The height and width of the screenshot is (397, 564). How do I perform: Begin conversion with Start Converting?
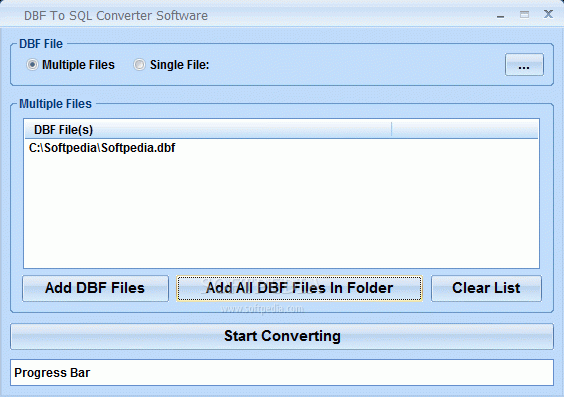coord(282,336)
